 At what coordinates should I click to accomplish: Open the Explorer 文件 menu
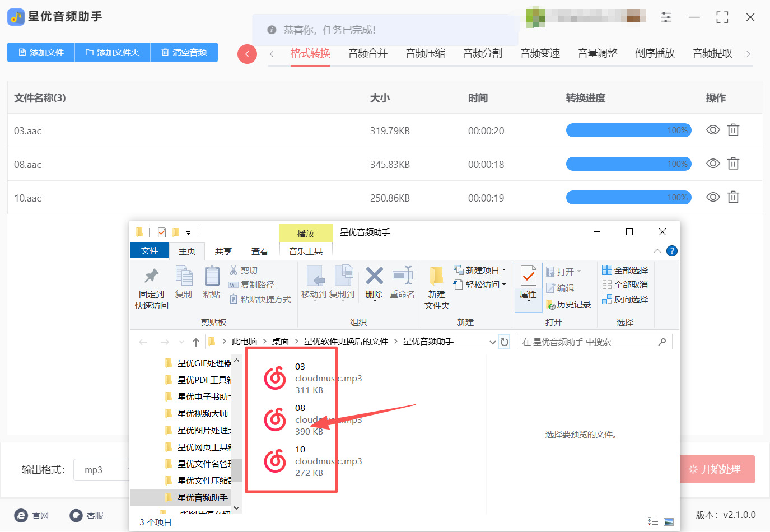point(149,250)
